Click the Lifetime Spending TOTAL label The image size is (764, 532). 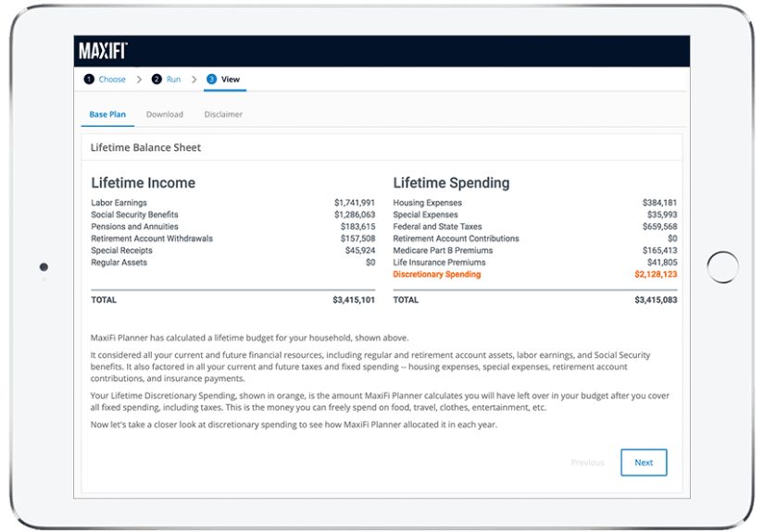click(406, 300)
